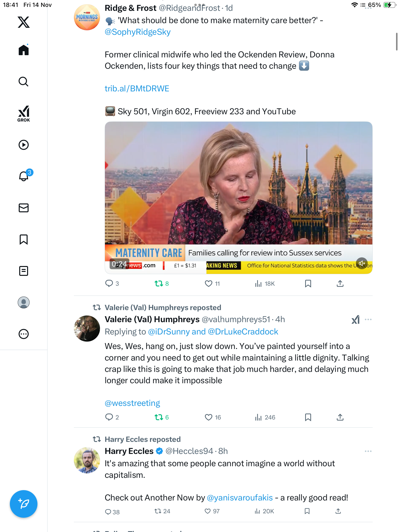Go to the Home feed
The height and width of the screenshot is (532, 399).
click(24, 50)
